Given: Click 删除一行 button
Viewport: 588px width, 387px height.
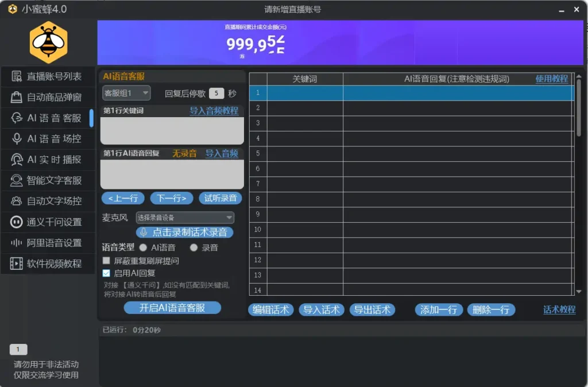Looking at the screenshot, I should 491,309.
